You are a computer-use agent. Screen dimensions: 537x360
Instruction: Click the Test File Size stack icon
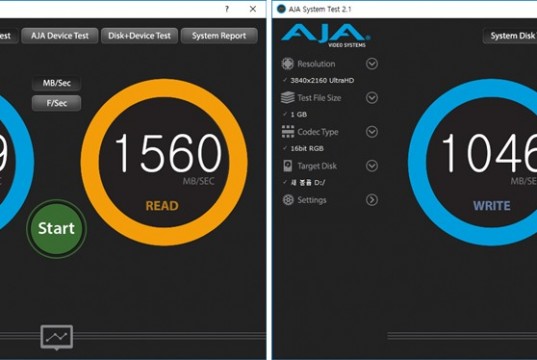[x=288, y=98]
